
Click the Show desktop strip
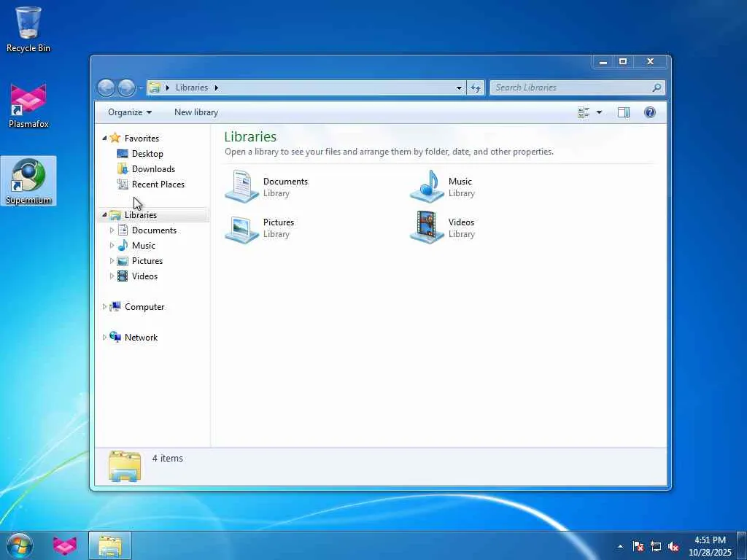742,545
